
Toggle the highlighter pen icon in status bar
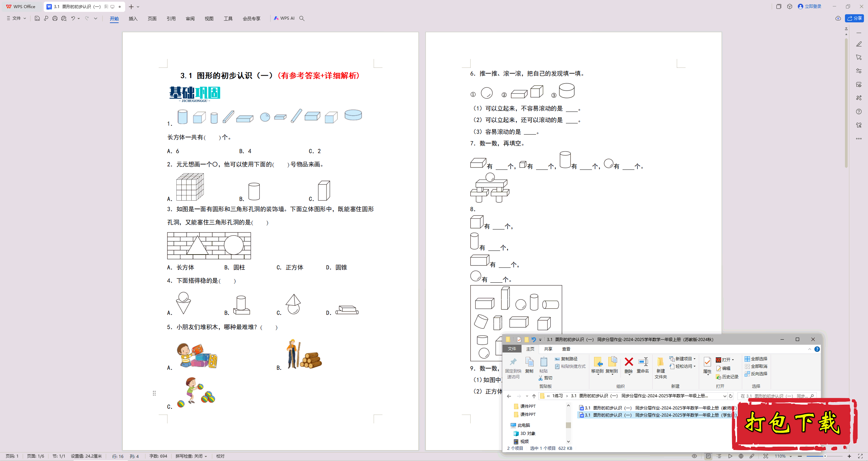coord(752,456)
